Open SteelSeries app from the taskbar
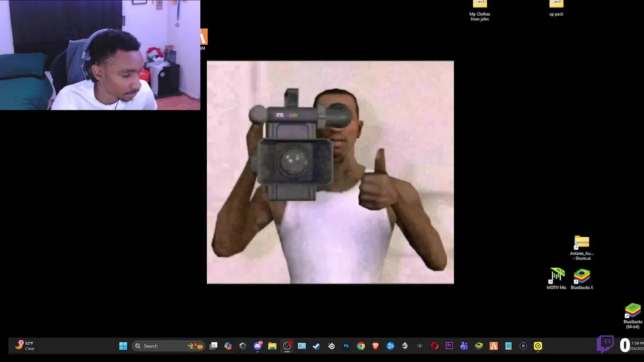644x362 pixels. point(332,346)
